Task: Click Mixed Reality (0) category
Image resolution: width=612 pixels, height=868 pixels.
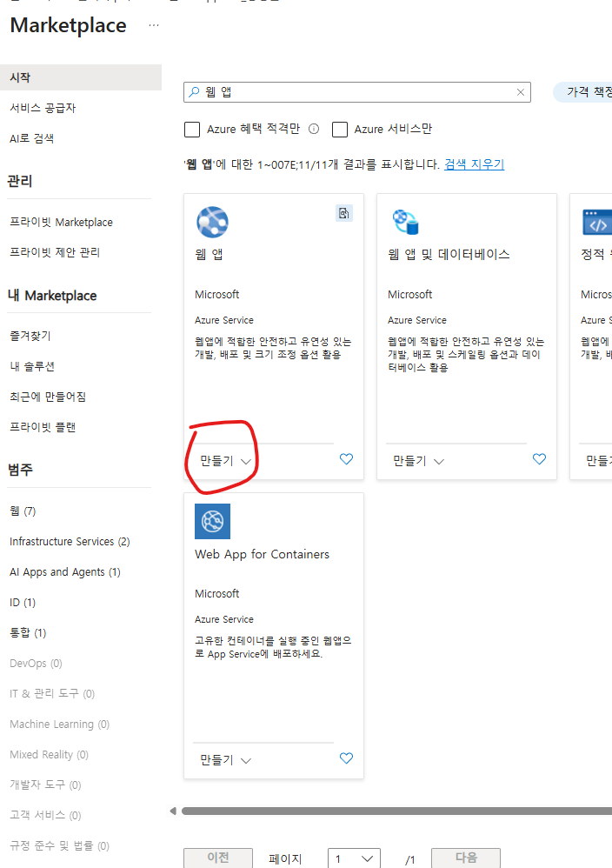Action: [x=49, y=755]
